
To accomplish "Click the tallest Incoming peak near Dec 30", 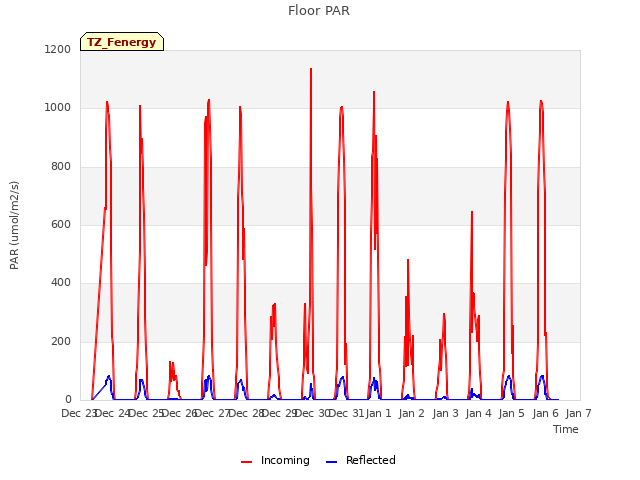I will point(311,69).
